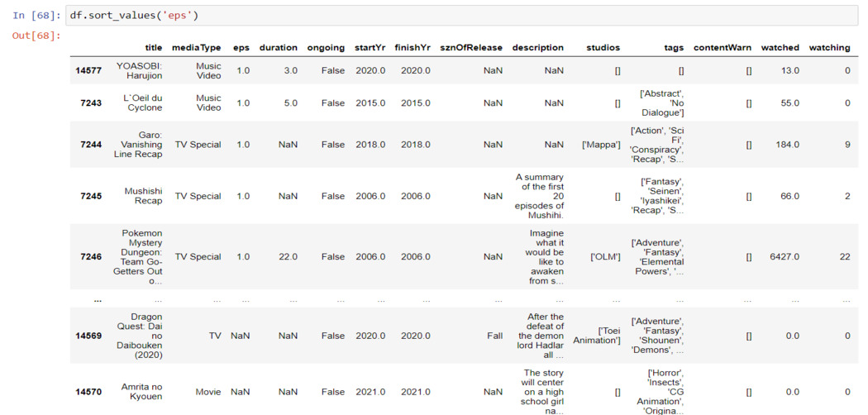The height and width of the screenshot is (415, 868).
Task: Select row index 14577
Action: (88, 71)
